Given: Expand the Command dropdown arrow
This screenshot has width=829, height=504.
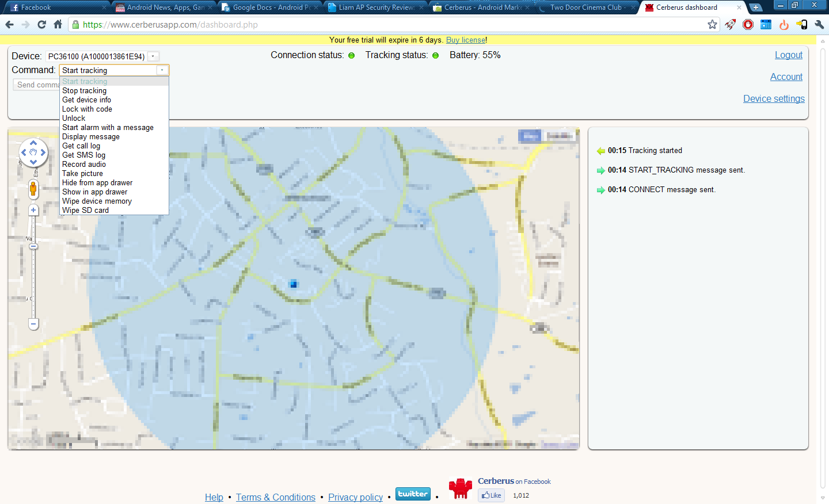Looking at the screenshot, I should tap(163, 70).
